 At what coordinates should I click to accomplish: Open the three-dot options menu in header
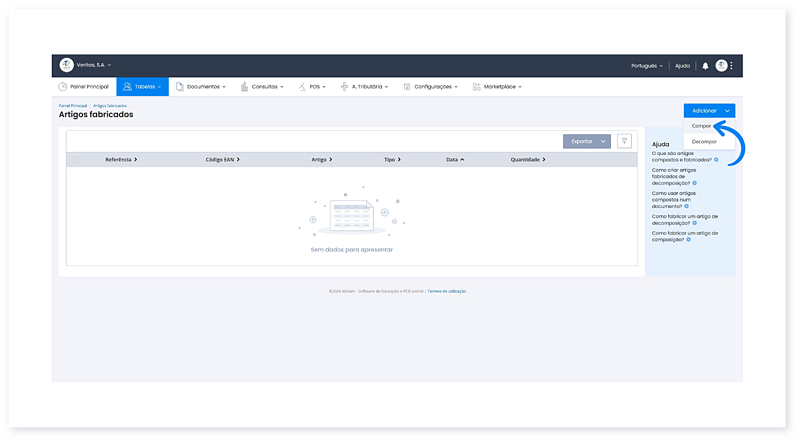click(731, 65)
